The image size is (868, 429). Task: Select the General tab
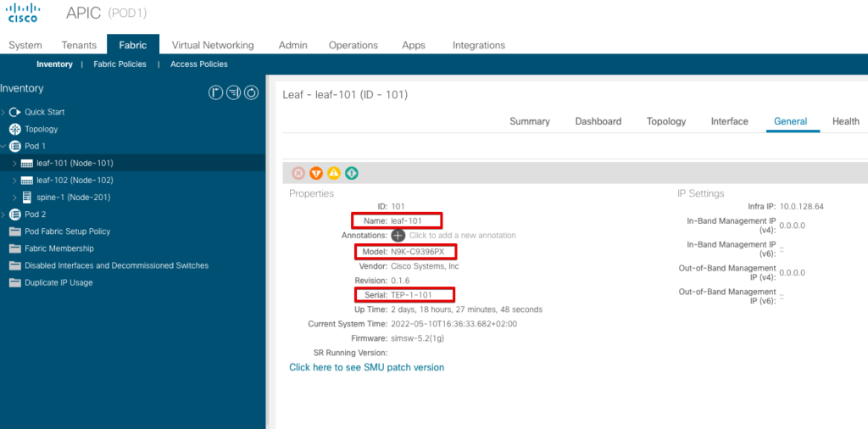coord(791,121)
